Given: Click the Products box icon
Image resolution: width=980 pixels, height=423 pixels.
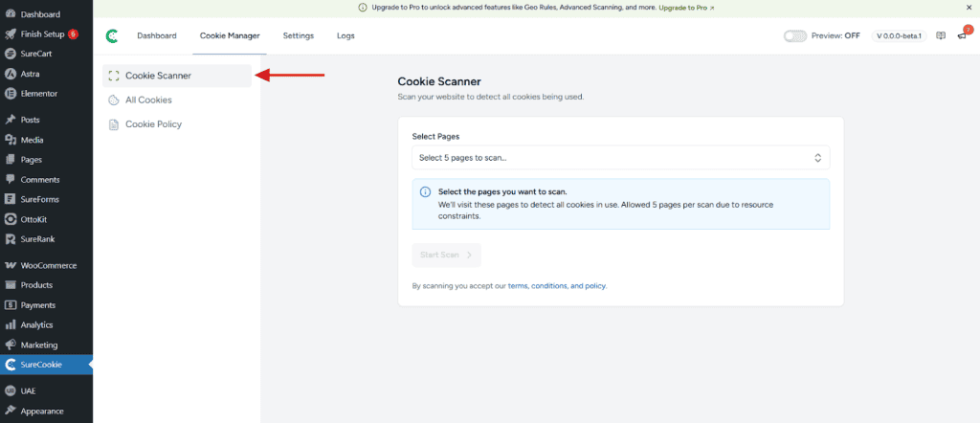Looking at the screenshot, I should click(10, 285).
